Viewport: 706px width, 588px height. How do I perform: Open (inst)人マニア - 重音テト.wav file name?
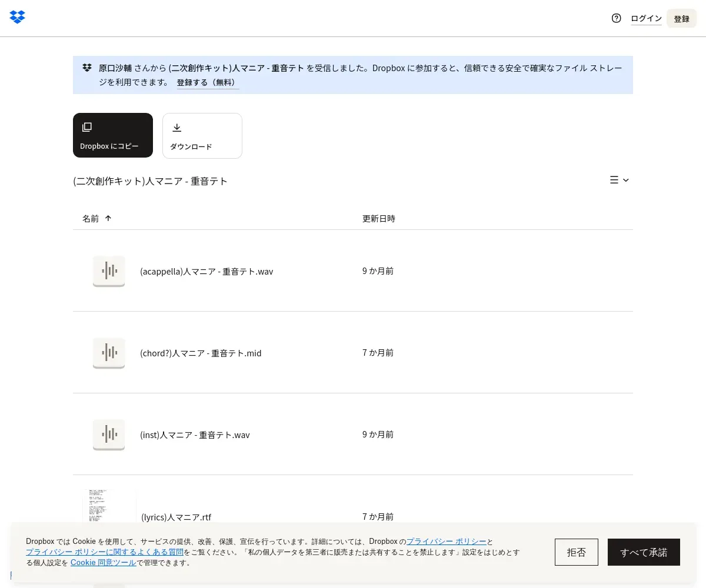tap(195, 435)
